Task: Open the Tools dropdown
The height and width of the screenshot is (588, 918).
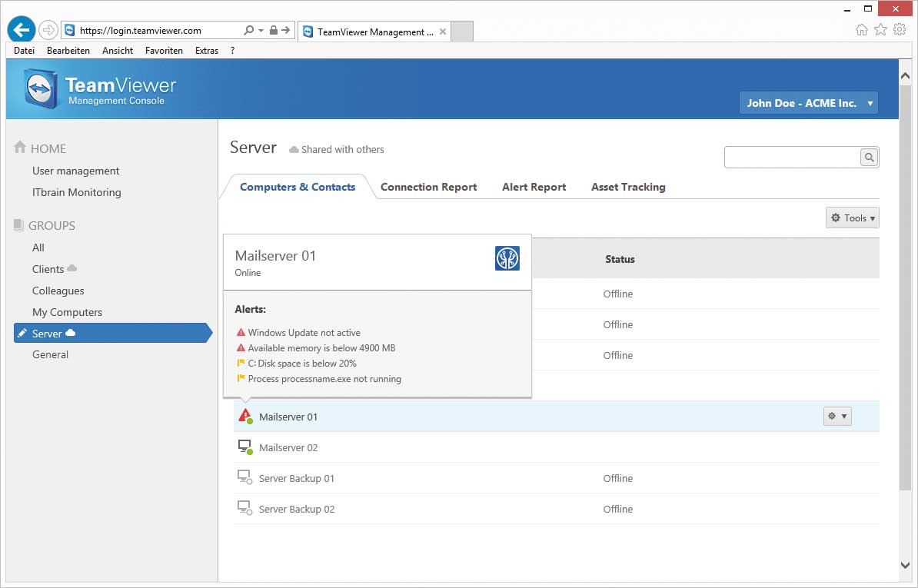Action: pyautogui.click(x=852, y=218)
